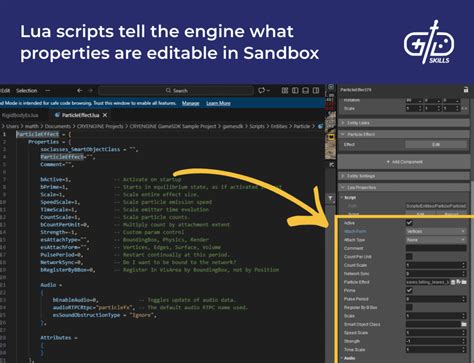Viewport: 474px width, 363px height.
Task: Click the Add Component button
Action: point(404,162)
